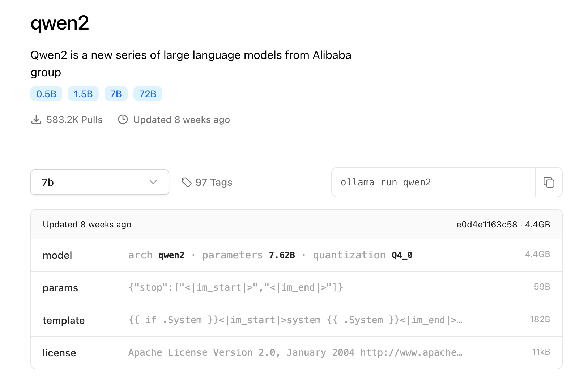Click the e0d4e1163c58 digest hash
Image resolution: width=588 pixels, height=389 pixels.
point(486,225)
